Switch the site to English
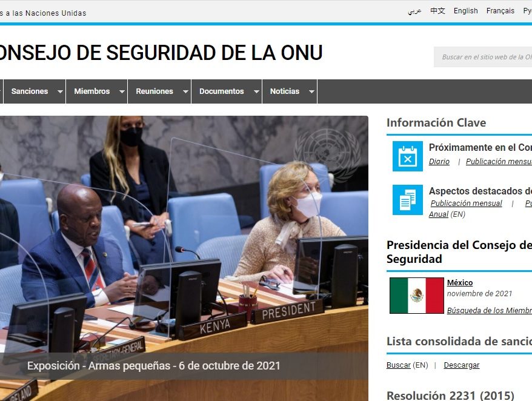 465,11
